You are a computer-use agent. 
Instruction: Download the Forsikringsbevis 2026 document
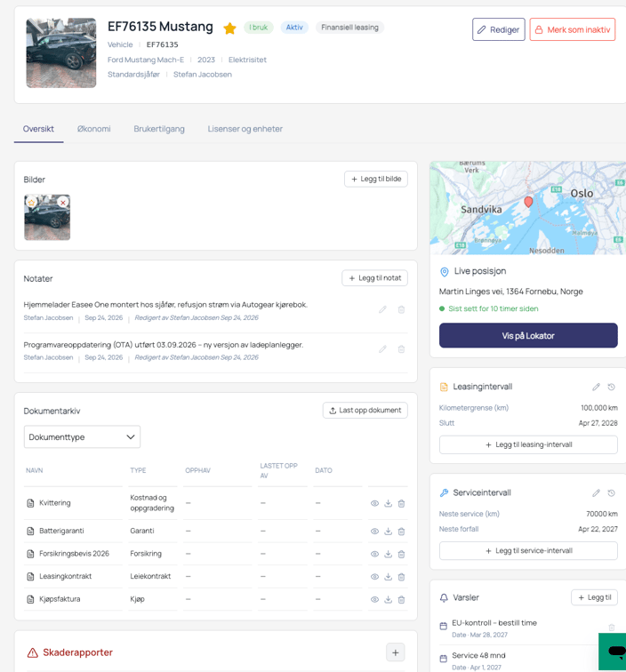[388, 554]
